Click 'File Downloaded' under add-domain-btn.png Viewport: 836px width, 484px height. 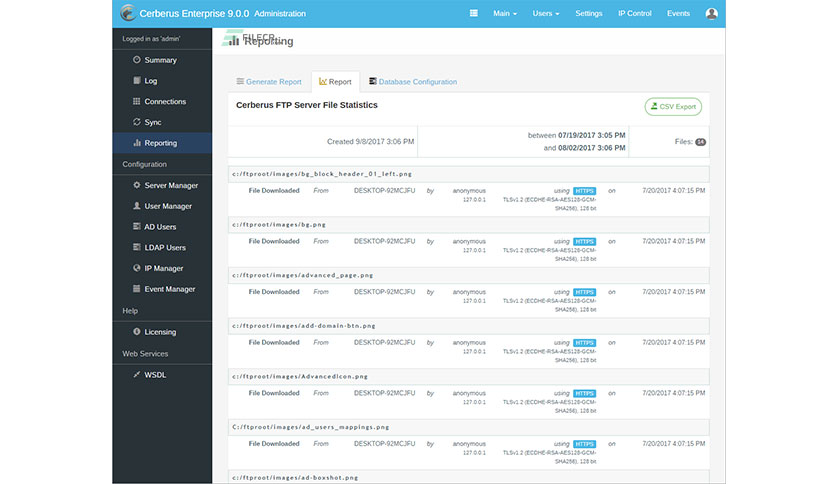tap(274, 342)
